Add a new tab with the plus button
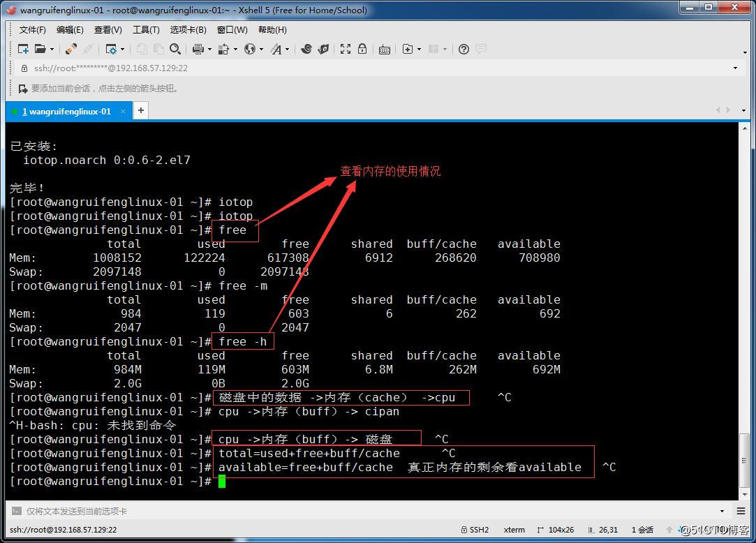Screen dimensions: 756x543 pos(141,110)
